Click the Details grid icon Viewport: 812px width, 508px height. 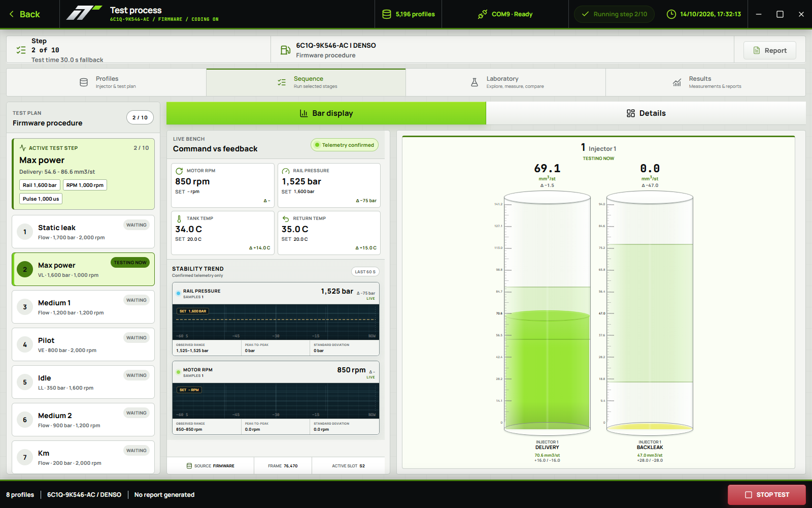(631, 113)
